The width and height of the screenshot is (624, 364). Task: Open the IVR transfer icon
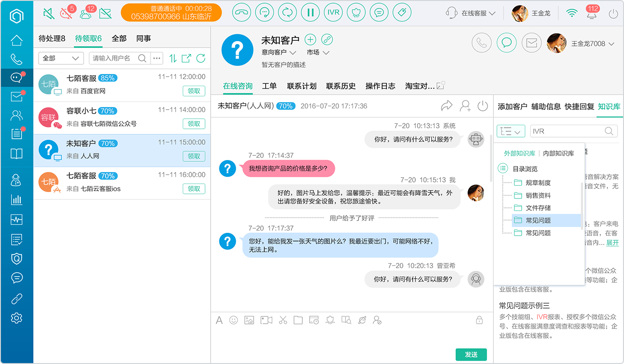coord(333,13)
